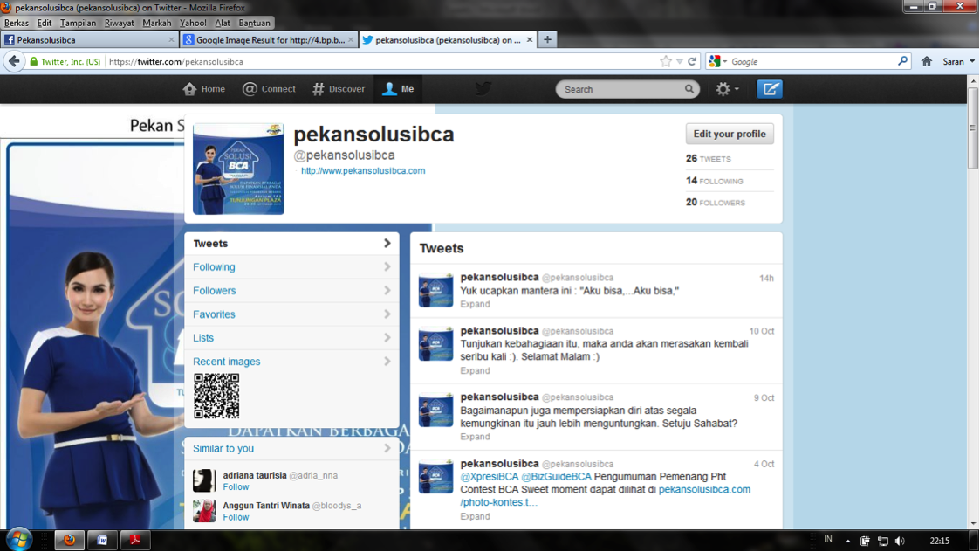
Task: Open the Discover hashtag page
Action: click(339, 89)
